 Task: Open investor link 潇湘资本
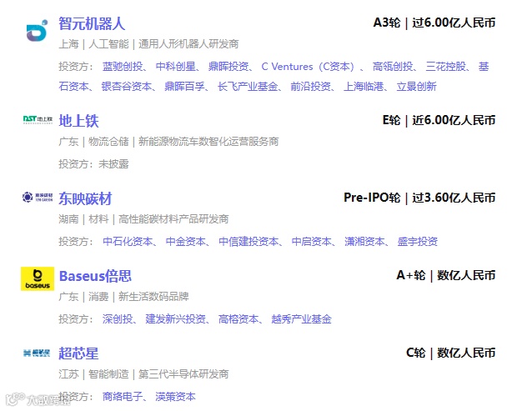click(364, 242)
